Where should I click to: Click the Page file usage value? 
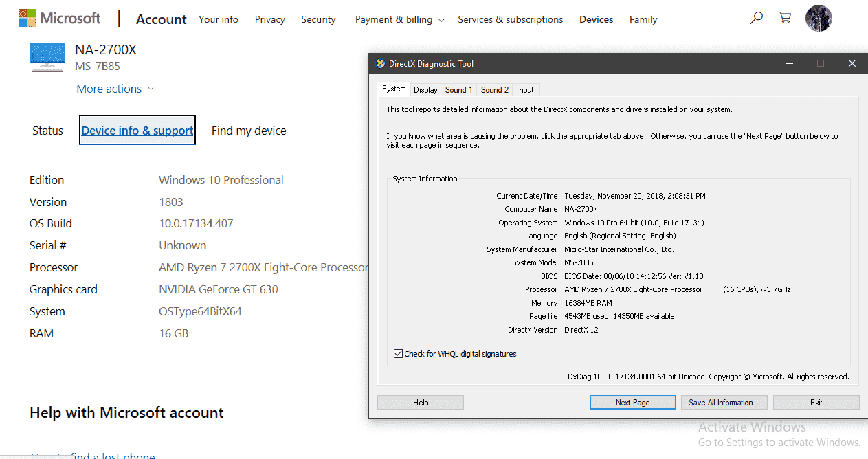coord(619,316)
